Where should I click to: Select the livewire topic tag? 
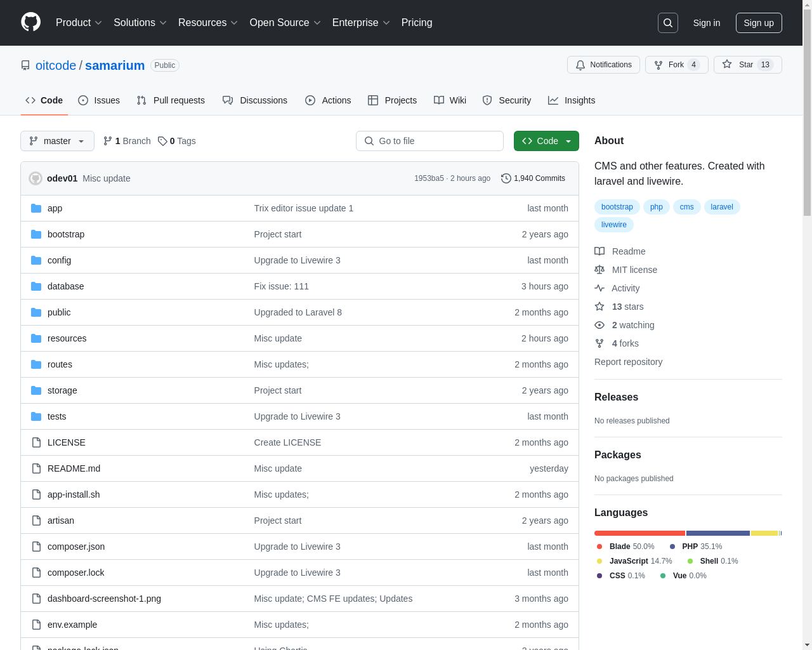coord(614,225)
